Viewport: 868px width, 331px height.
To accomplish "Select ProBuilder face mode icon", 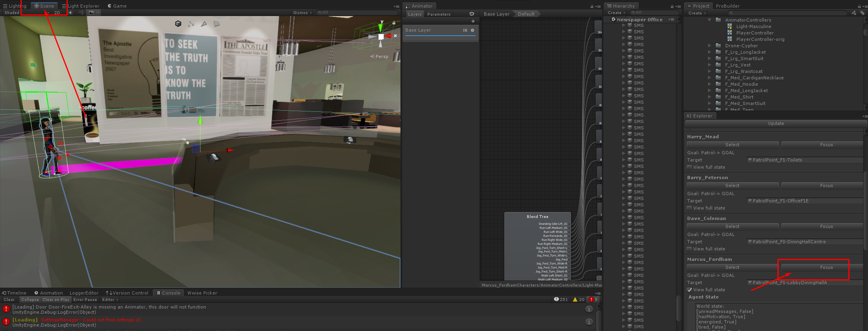I will point(217,24).
